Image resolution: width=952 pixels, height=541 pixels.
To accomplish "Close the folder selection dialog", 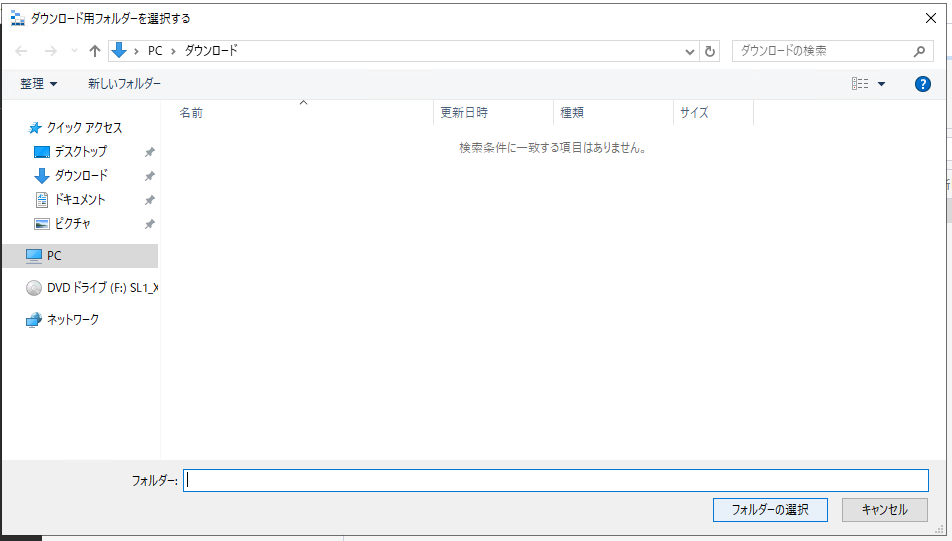I will 930,18.
